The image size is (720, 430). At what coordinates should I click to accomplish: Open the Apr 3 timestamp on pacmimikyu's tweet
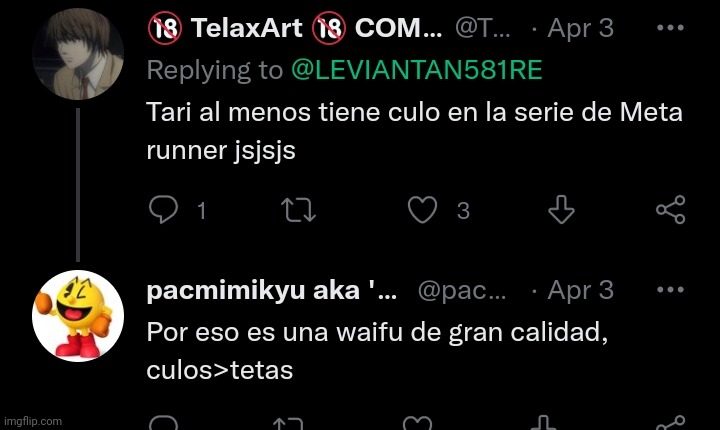(580, 290)
